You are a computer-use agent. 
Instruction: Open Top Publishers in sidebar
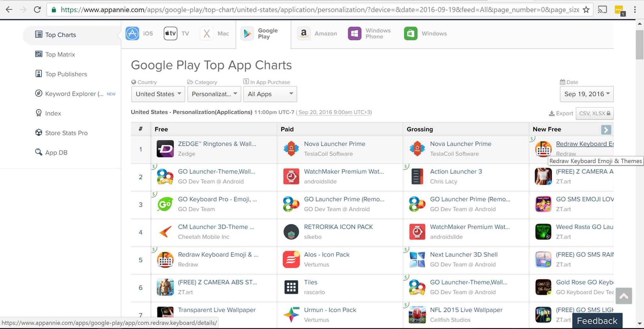(x=66, y=74)
